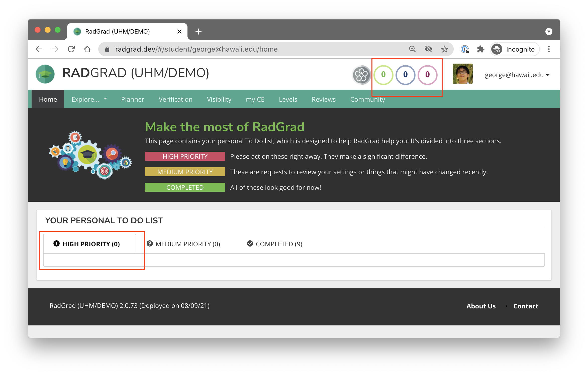This screenshot has height=375, width=588.
Task: Open the browser extensions puzzle icon
Action: [480, 49]
